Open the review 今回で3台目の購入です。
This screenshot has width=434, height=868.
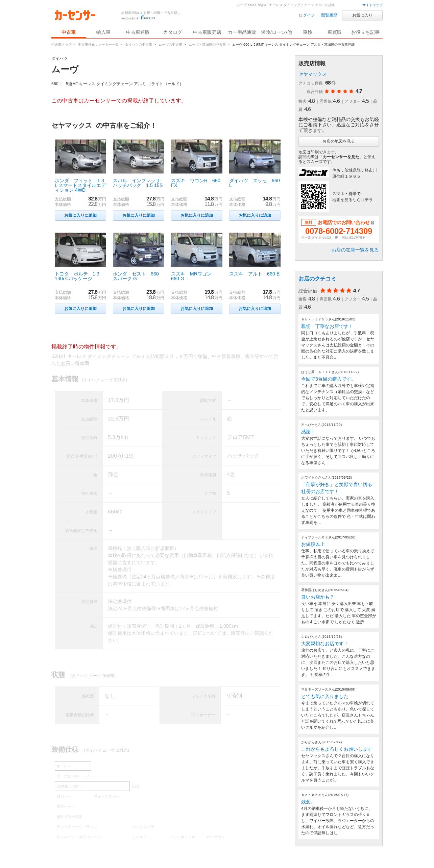coord(328,379)
